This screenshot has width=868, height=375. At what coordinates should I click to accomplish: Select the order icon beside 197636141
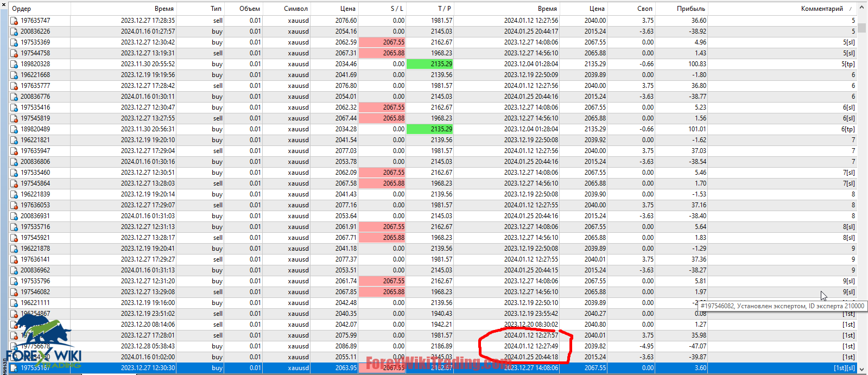tap(14, 259)
